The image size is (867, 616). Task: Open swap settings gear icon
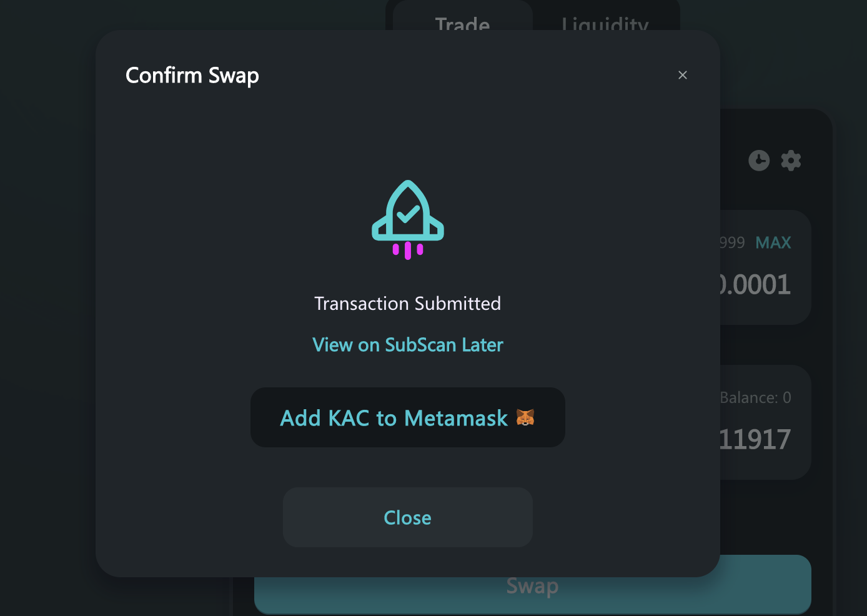coord(791,161)
